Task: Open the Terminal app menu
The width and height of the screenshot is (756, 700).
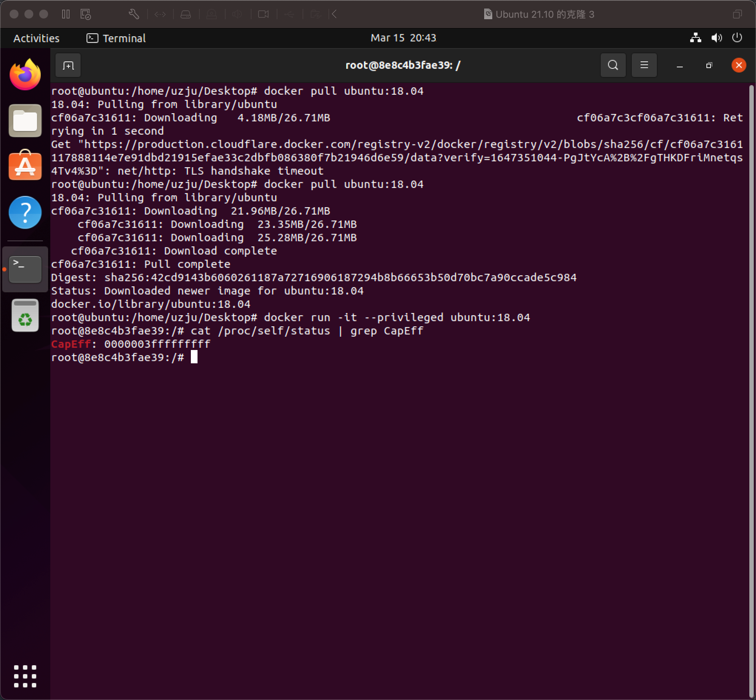Action: coord(117,38)
